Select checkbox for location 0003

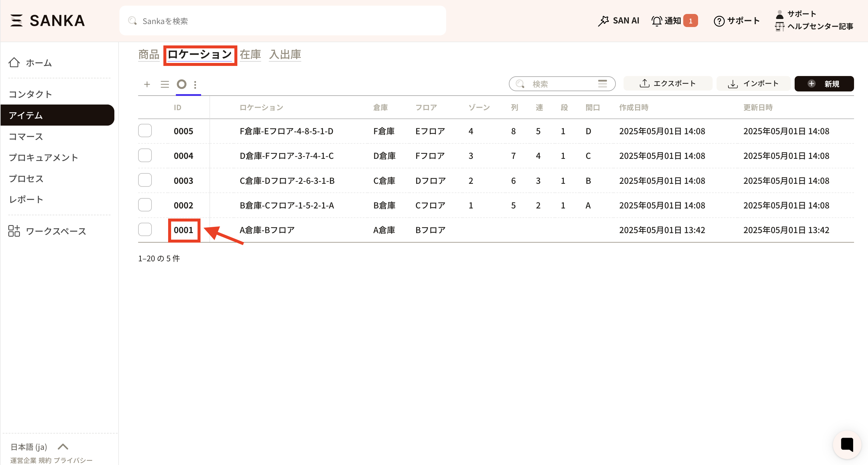tap(145, 181)
